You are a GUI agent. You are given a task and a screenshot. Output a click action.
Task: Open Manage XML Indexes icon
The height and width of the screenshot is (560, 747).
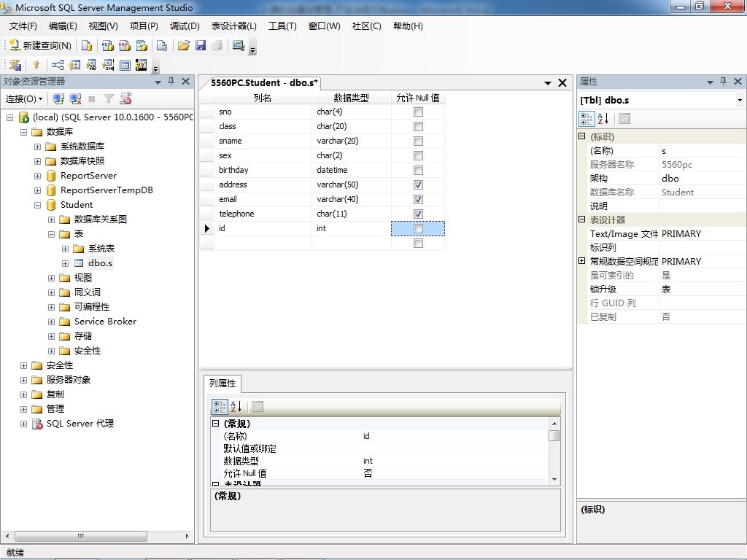pos(108,65)
